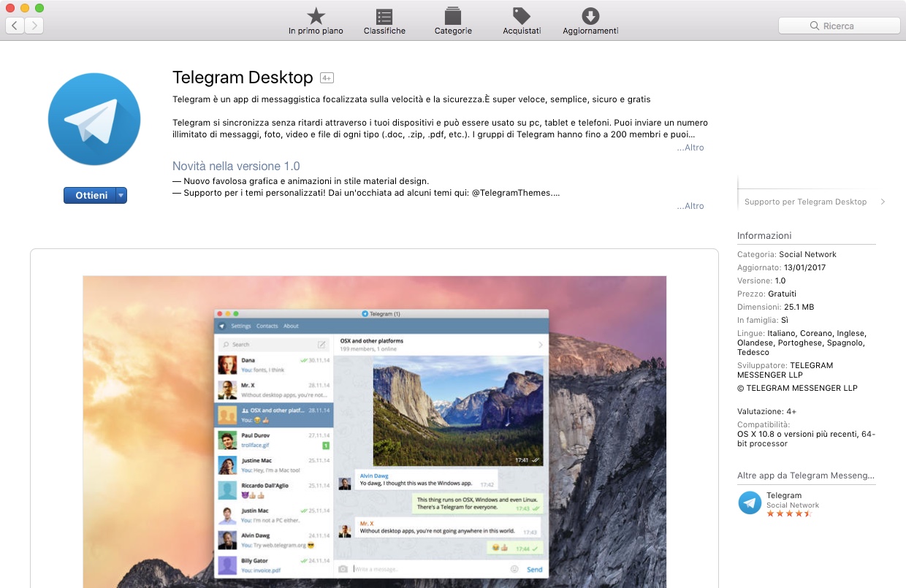Open the Telegram Desktop screenshot preview

(x=375, y=432)
